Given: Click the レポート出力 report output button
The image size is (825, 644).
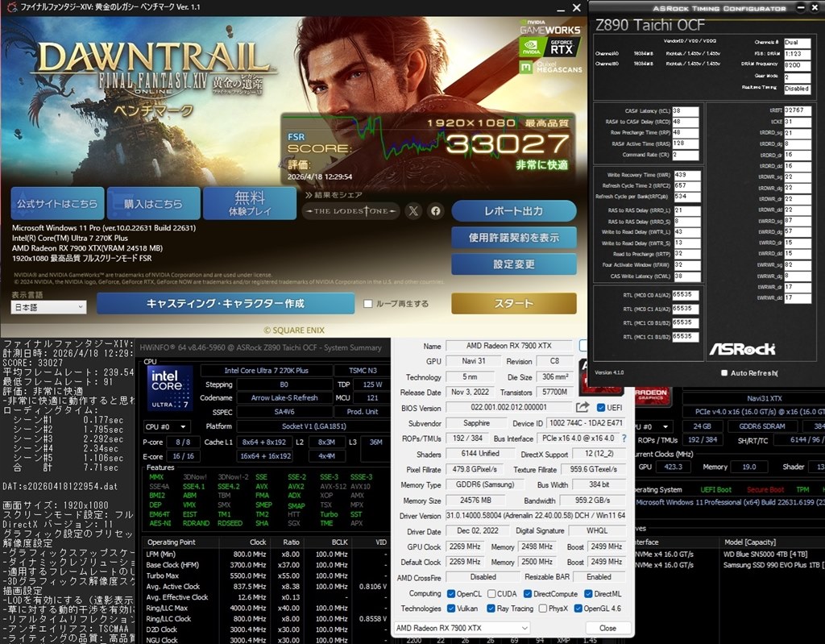Looking at the screenshot, I should (513, 211).
